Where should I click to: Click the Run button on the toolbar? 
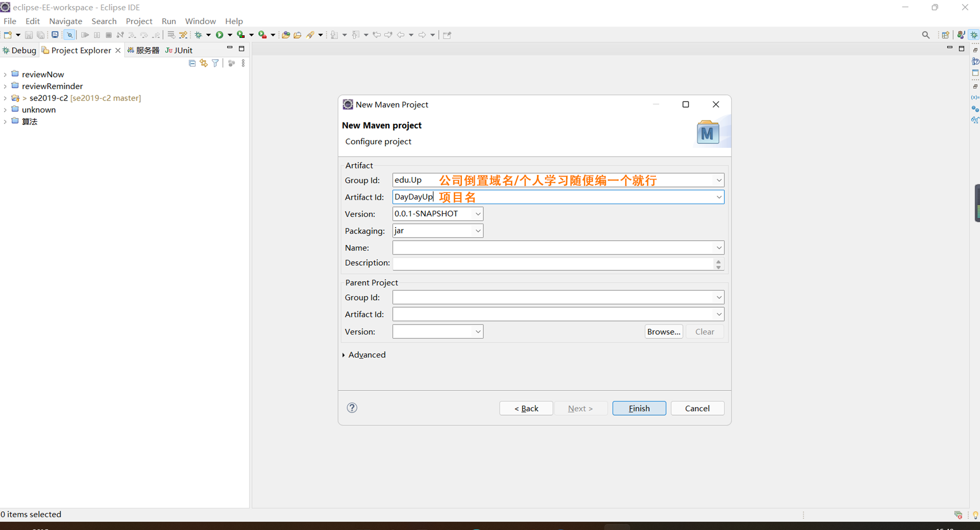[x=219, y=34]
